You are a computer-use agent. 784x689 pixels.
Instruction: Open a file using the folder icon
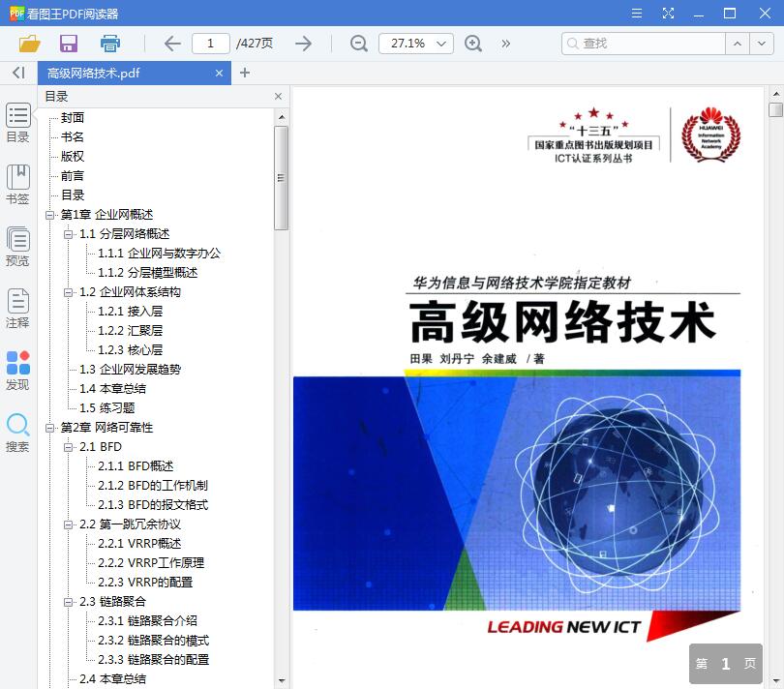coord(29,44)
